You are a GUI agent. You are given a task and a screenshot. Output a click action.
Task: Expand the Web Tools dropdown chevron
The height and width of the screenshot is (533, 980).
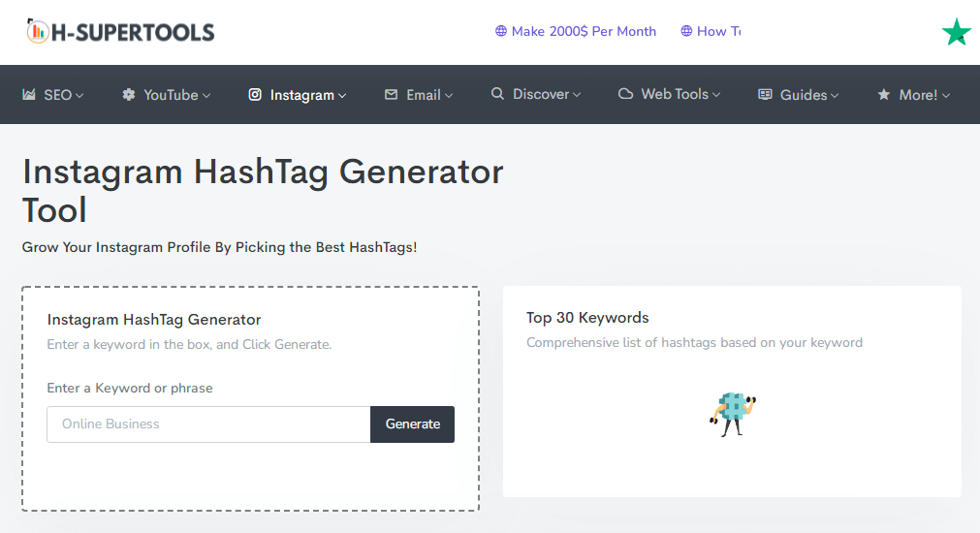click(716, 95)
